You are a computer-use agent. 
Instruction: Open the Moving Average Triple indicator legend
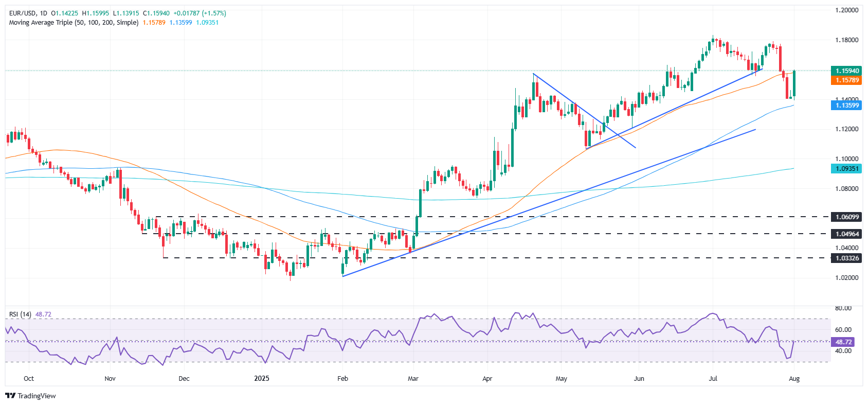pos(74,23)
